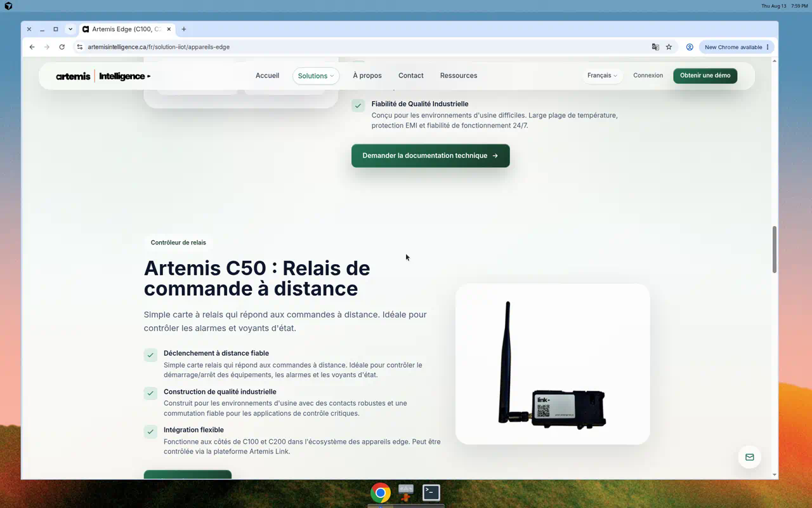Open Chrome's three-dot menu
This screenshot has height=508, width=812.
[768, 47]
